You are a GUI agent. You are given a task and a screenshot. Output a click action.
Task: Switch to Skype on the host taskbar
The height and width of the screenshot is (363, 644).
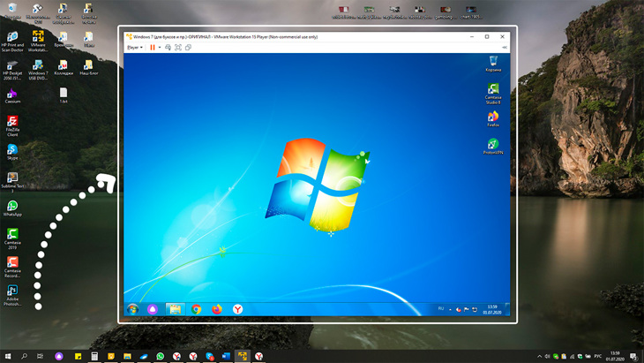tap(209, 356)
